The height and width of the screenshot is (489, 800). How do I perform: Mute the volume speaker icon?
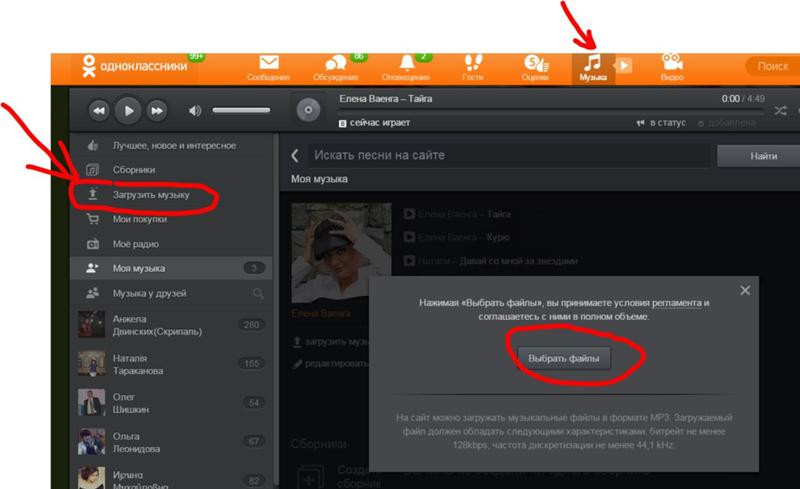point(195,110)
